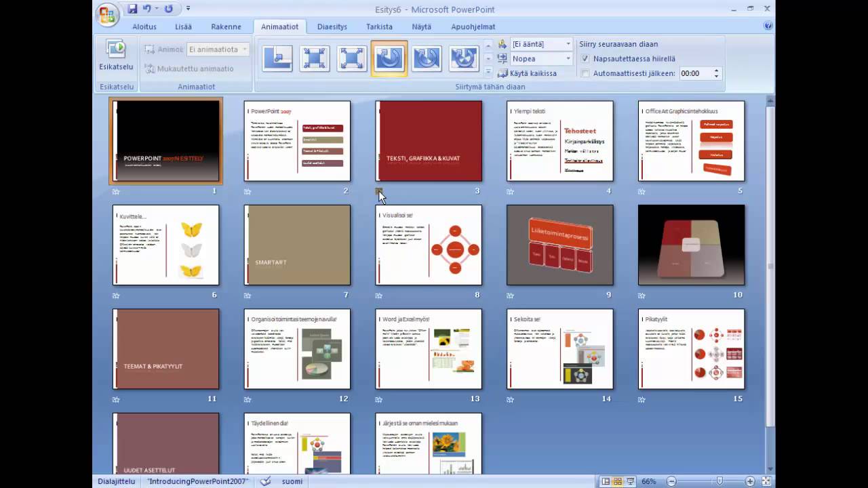Open the Tarkista ribbon tab
This screenshot has width=868, height=488.
(379, 26)
